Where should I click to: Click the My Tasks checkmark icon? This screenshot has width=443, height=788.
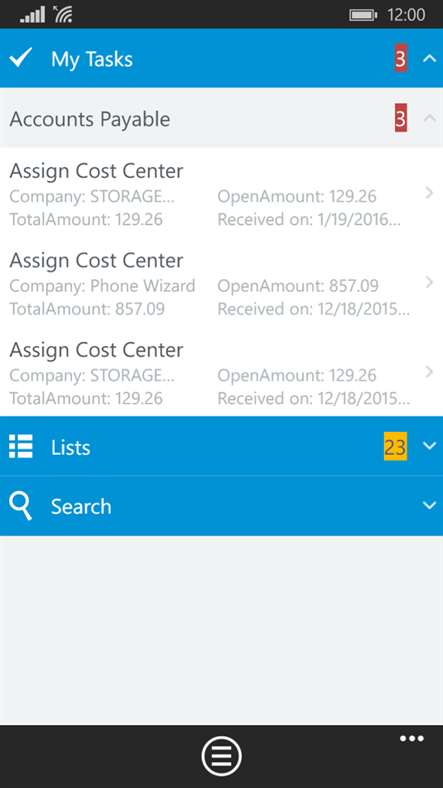[21, 58]
